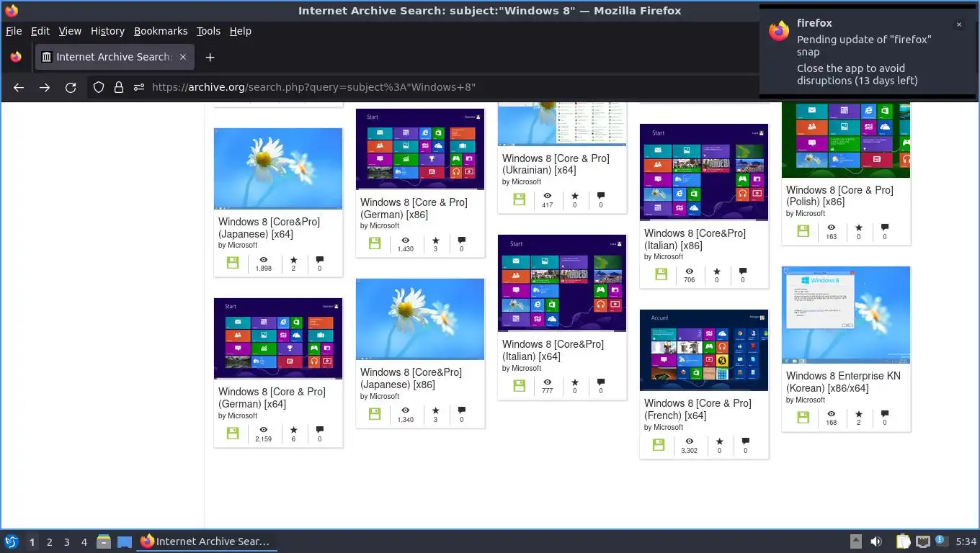Click the software floppy icon on Japanese x64 card
This screenshot has height=553, width=980.
click(233, 263)
